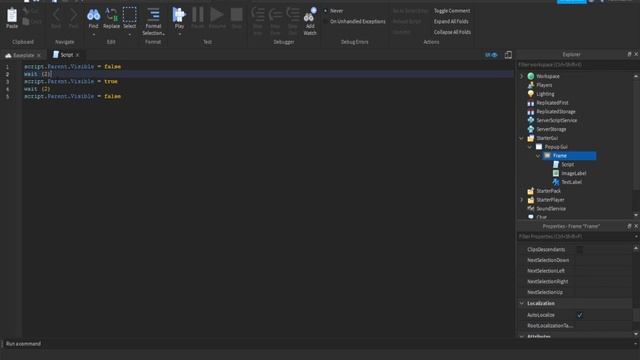Click the Forward navigation arrow
The height and width of the screenshot is (360, 640).
click(73, 15)
